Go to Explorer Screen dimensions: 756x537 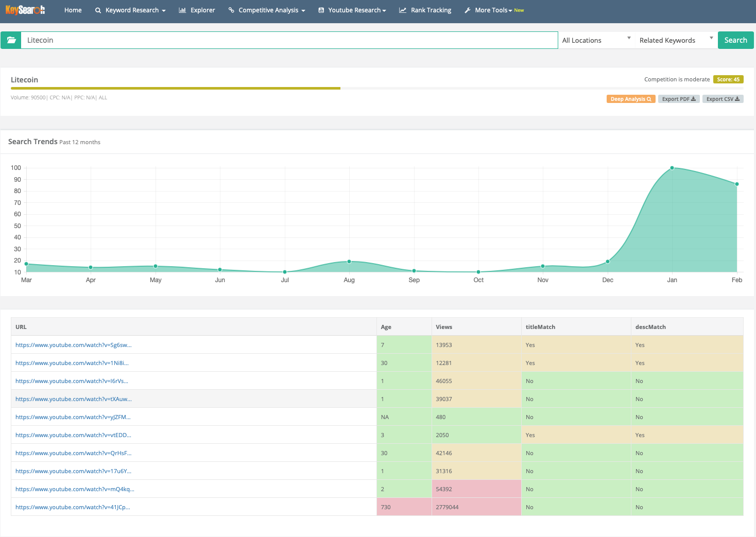(x=197, y=10)
